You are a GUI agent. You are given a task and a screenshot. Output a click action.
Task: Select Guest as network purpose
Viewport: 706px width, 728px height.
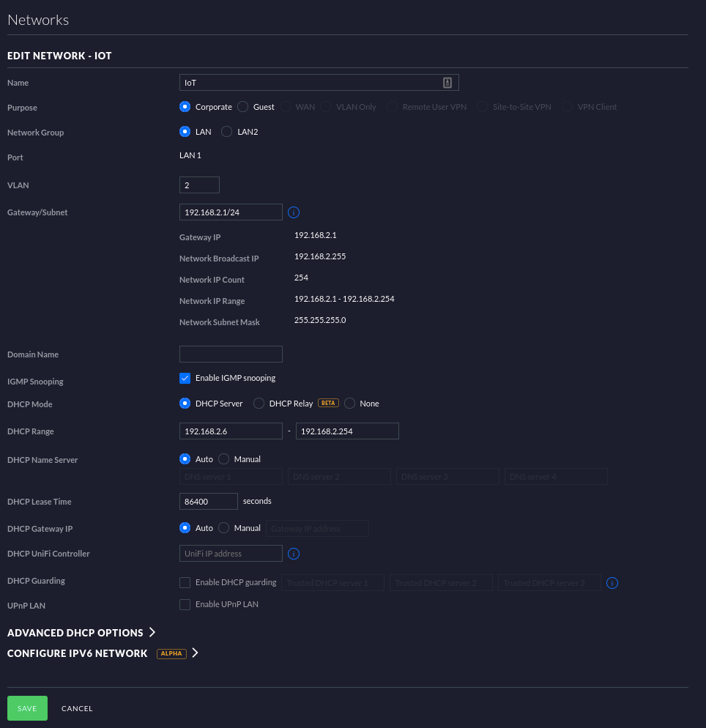tap(243, 107)
